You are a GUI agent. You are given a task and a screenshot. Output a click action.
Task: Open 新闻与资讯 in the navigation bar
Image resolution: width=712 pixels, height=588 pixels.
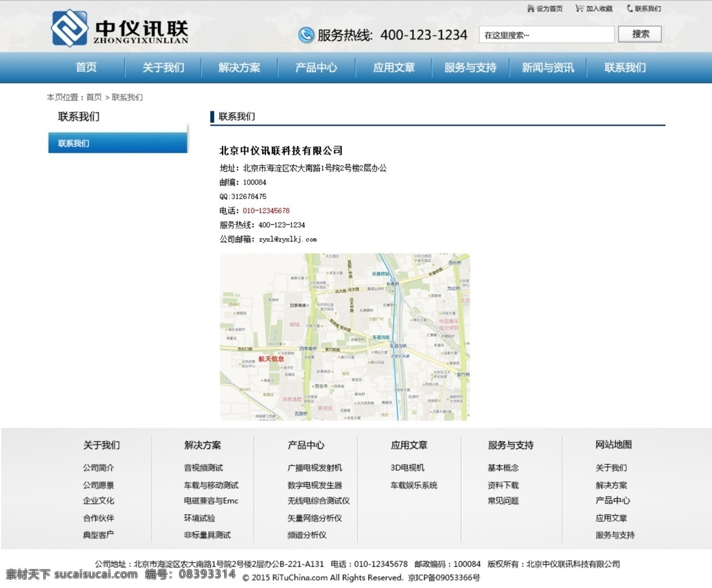point(548,68)
